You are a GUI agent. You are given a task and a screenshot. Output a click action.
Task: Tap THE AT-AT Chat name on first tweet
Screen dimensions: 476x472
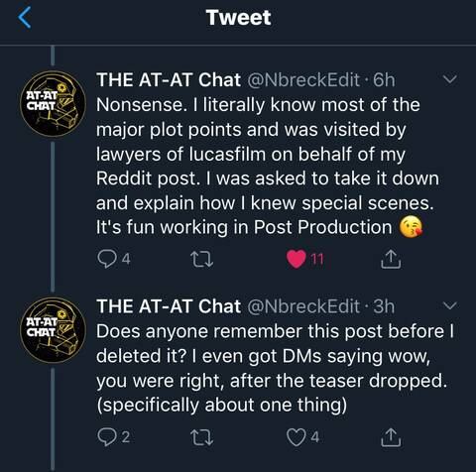pyautogui.click(x=169, y=80)
